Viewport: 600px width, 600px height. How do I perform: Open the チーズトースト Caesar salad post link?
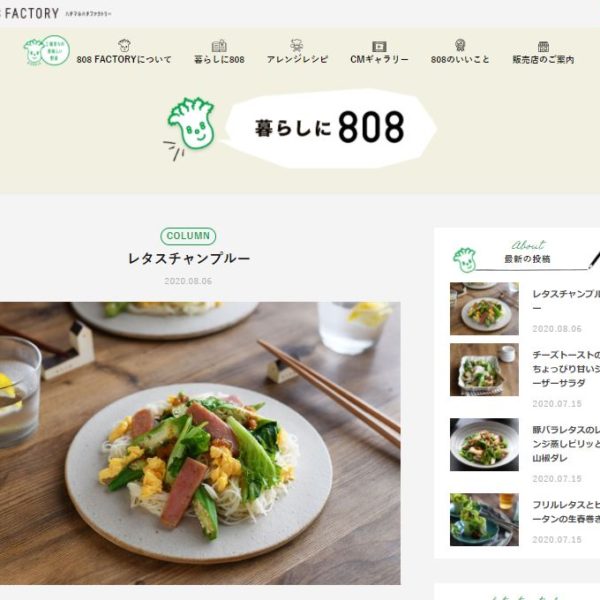566,369
